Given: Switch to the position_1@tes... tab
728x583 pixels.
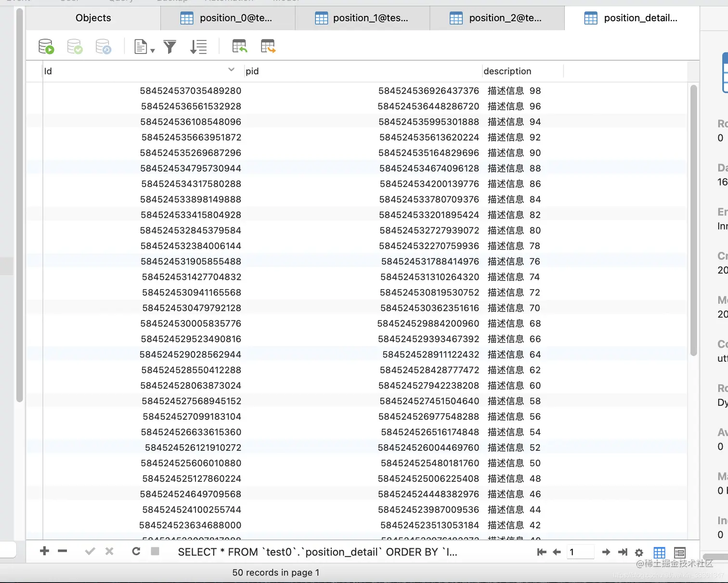Looking at the screenshot, I should (x=363, y=18).
